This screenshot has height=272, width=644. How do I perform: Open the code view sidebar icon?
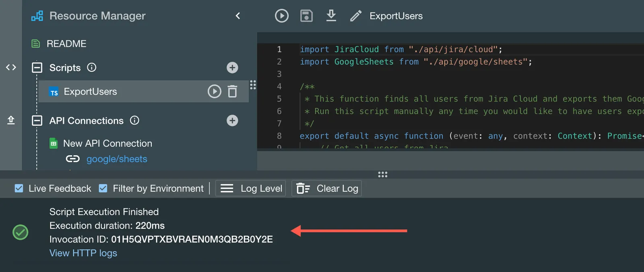pos(11,67)
